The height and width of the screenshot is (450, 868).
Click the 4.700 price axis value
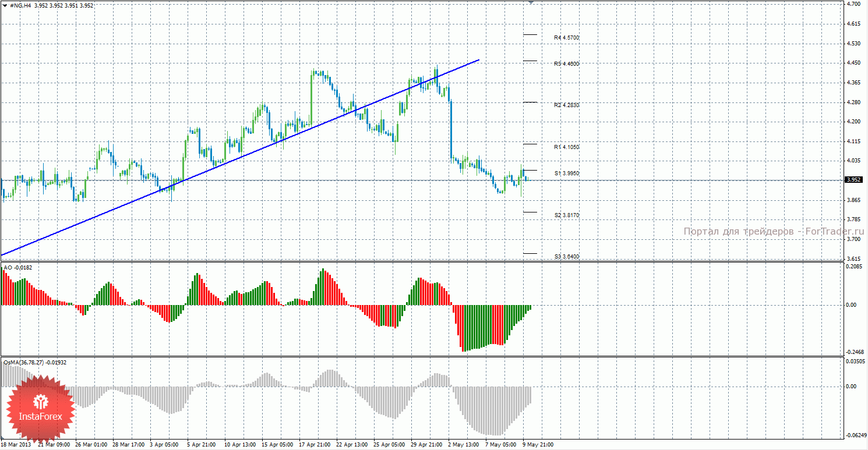[853, 4]
